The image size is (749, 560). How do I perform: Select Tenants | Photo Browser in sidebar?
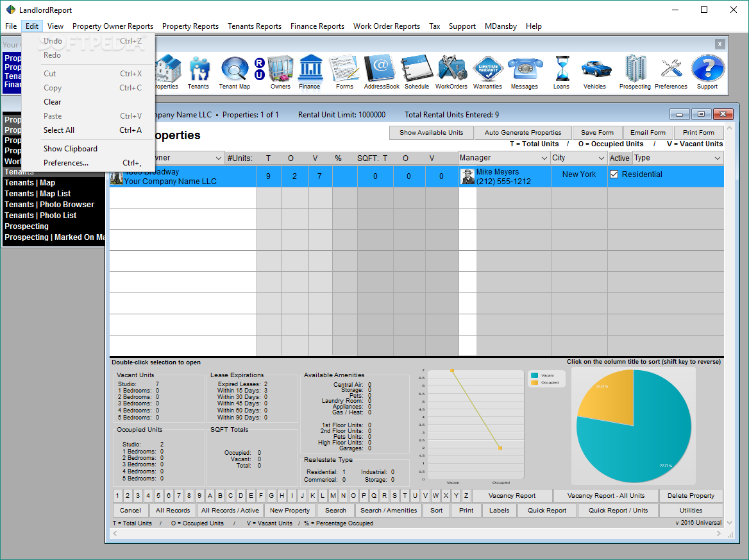(49, 205)
